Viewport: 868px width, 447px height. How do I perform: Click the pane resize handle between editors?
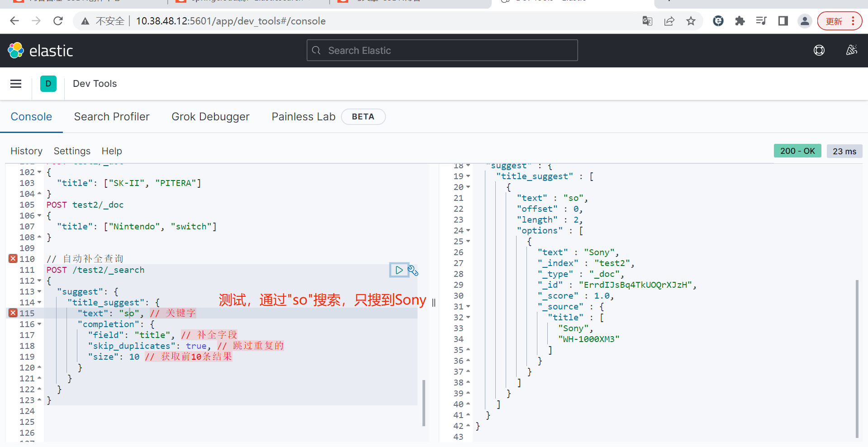(x=434, y=302)
